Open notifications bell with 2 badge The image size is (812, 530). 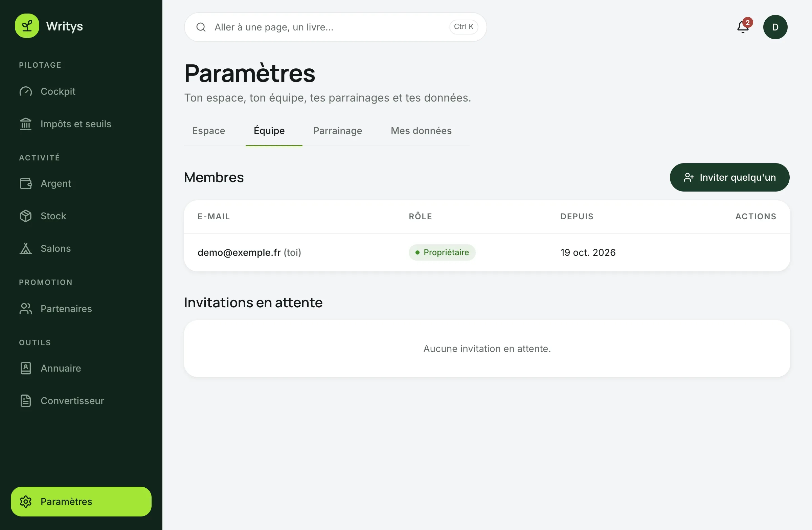coord(744,26)
